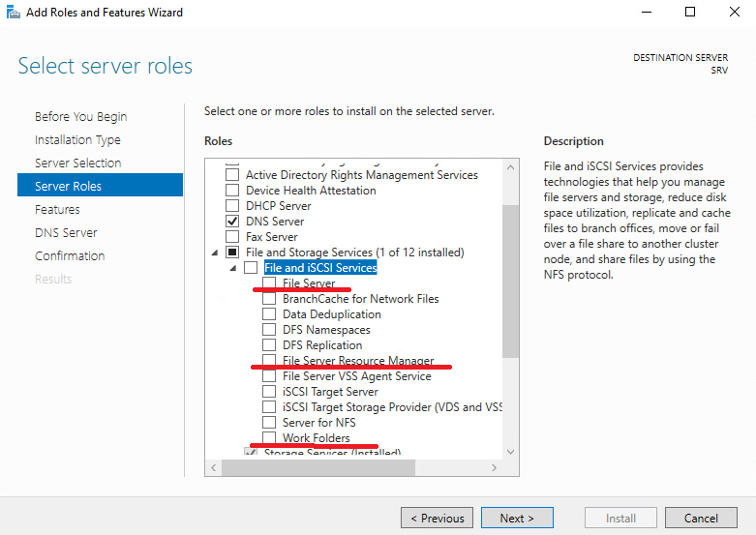Minimize the wizard window
The width and height of the screenshot is (756, 535).
click(647, 12)
